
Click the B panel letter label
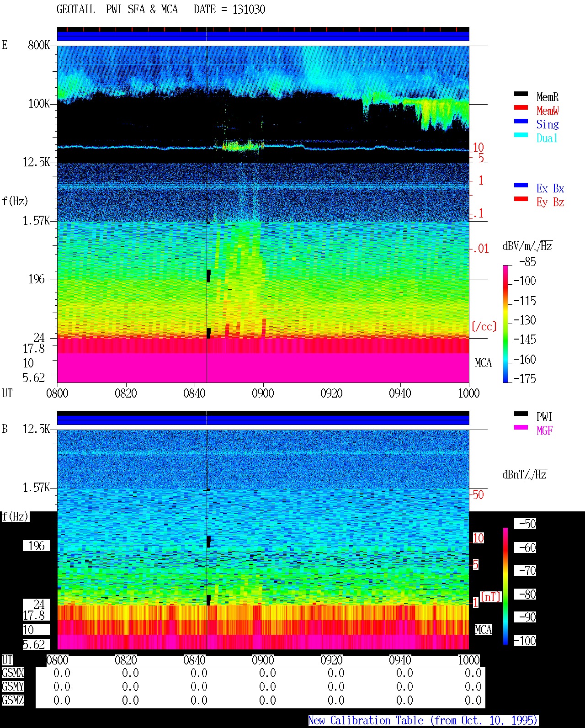coord(5,429)
